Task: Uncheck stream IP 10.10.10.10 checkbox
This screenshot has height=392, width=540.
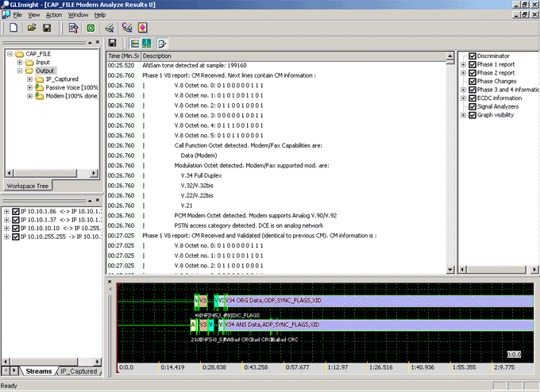Action: pos(16,229)
